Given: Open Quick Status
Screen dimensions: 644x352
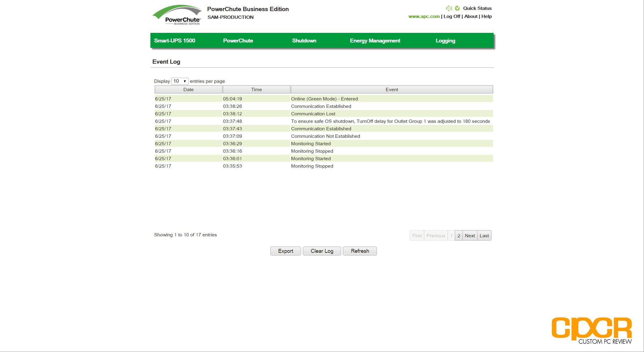Looking at the screenshot, I should pyautogui.click(x=477, y=8).
